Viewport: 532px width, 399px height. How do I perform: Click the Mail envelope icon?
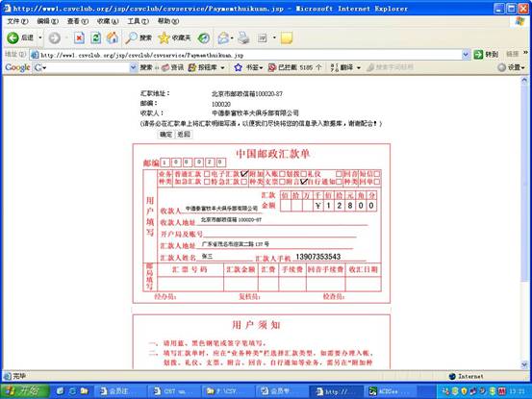point(223,37)
